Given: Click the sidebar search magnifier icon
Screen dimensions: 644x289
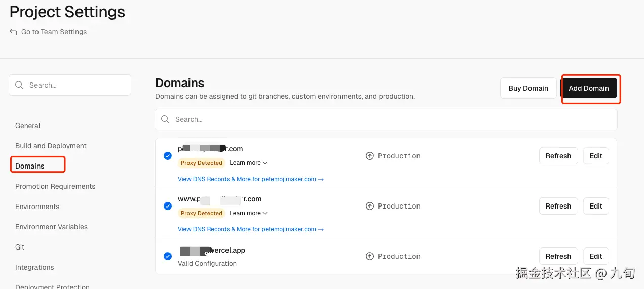Looking at the screenshot, I should (19, 85).
